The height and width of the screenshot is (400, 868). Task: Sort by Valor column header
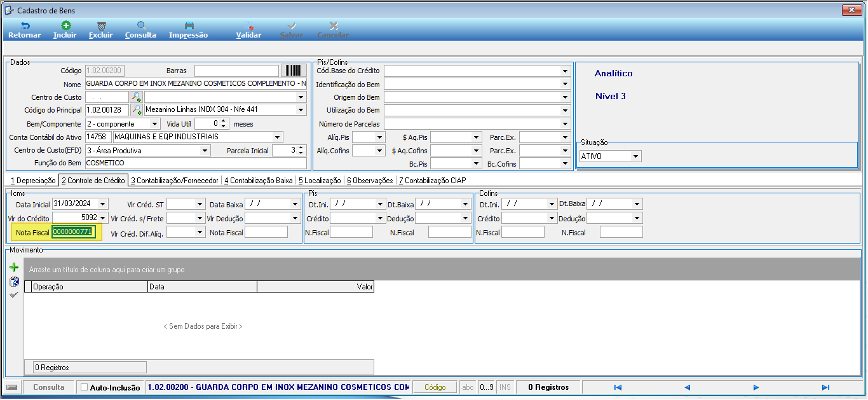[x=316, y=287]
